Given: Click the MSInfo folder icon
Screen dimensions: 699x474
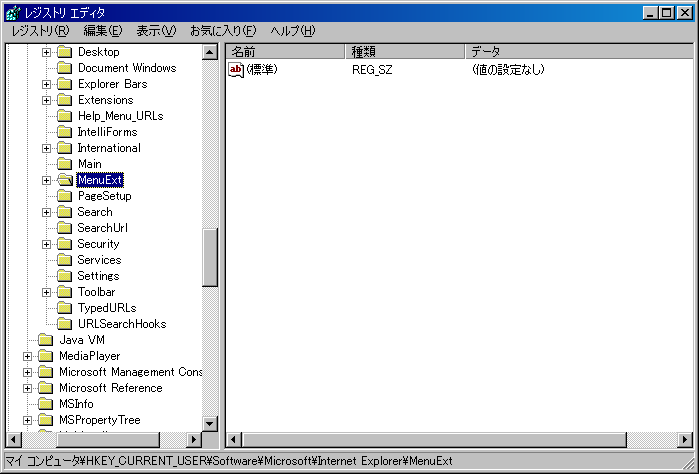Looking at the screenshot, I should tap(45, 404).
